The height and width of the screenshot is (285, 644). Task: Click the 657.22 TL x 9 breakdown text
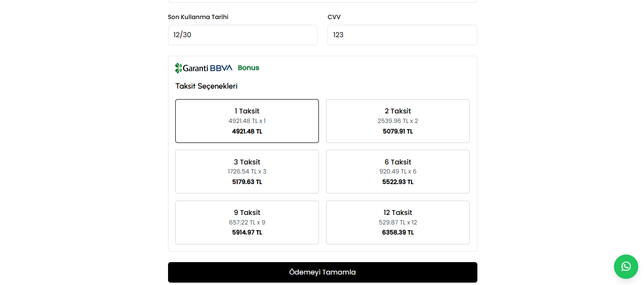tap(247, 223)
